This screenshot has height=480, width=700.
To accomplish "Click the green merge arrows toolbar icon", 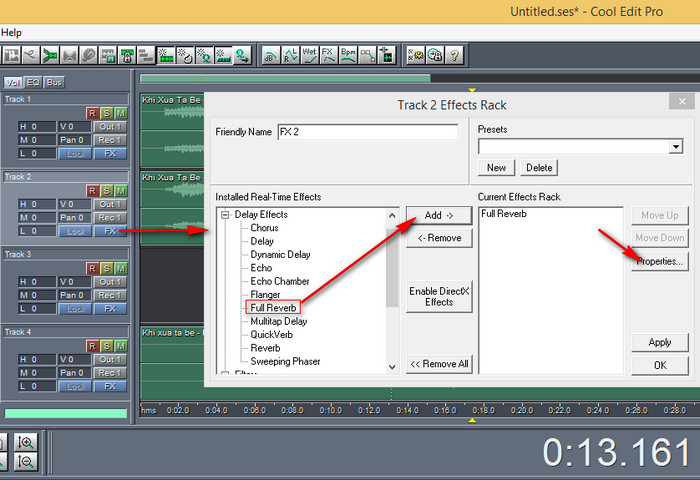I will coord(50,56).
